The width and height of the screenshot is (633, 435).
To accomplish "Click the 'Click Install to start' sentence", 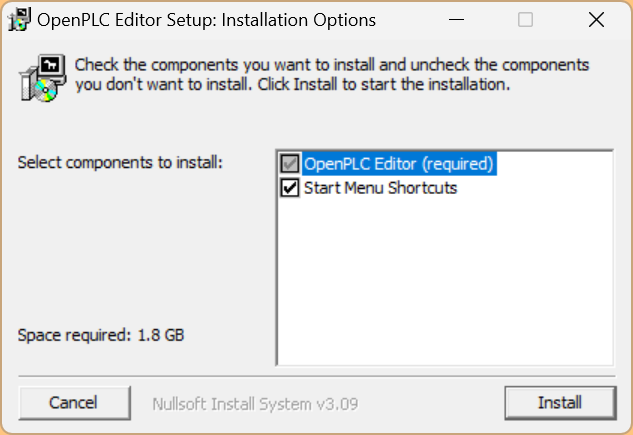I will [x=384, y=85].
